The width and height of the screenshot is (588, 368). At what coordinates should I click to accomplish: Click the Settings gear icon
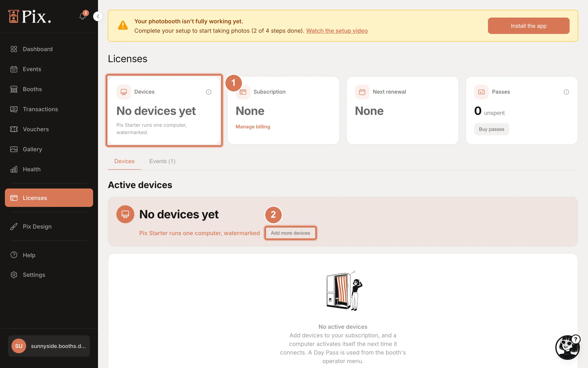tap(14, 275)
